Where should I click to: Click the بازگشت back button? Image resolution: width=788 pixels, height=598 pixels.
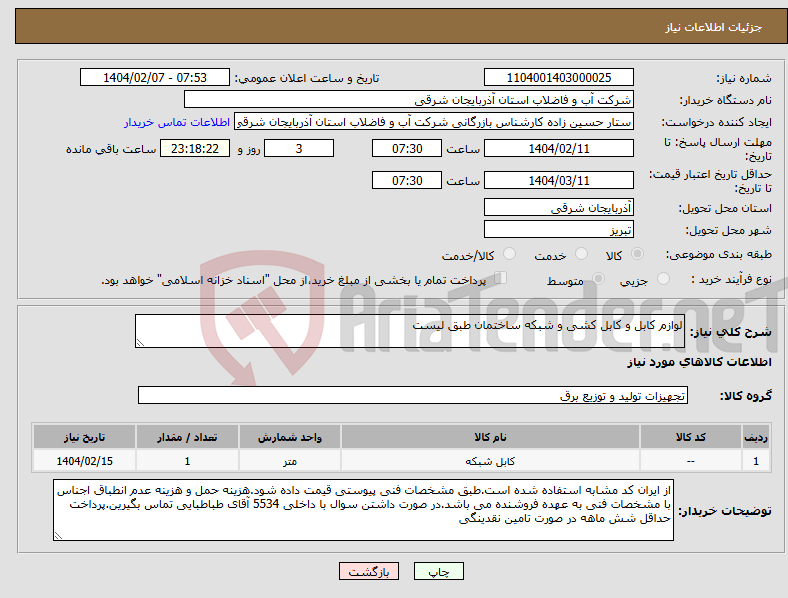[x=369, y=571]
